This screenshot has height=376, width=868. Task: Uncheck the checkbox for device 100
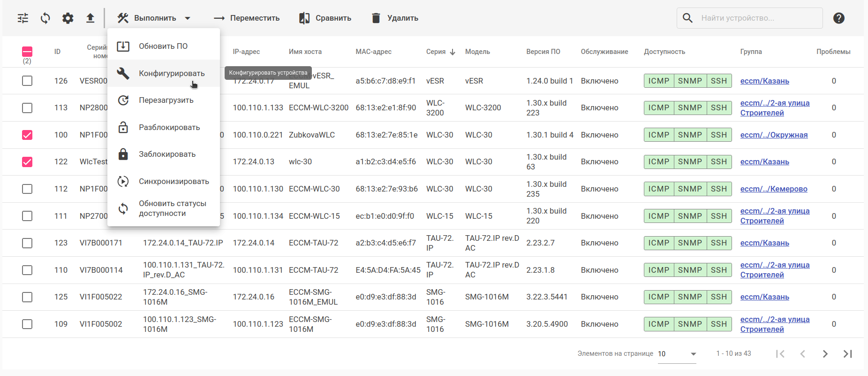tap(27, 135)
